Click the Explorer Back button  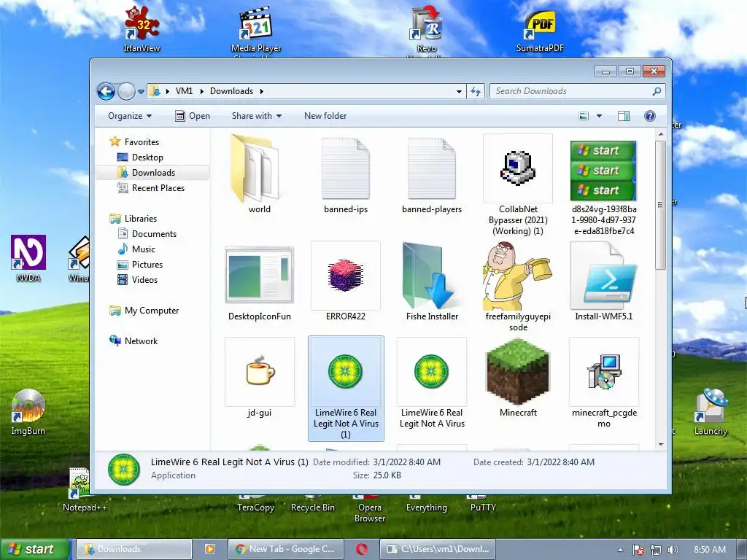click(106, 91)
